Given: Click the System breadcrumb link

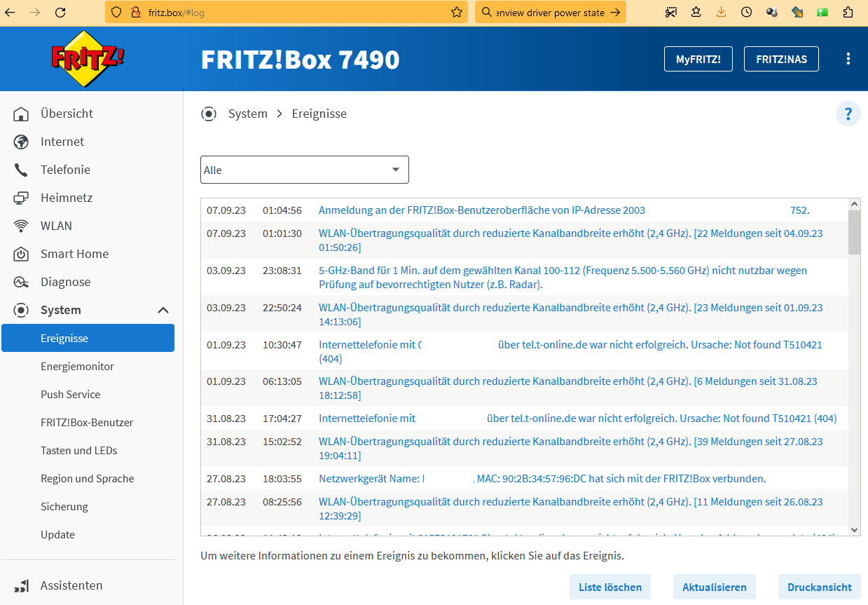Looking at the screenshot, I should 248,114.
